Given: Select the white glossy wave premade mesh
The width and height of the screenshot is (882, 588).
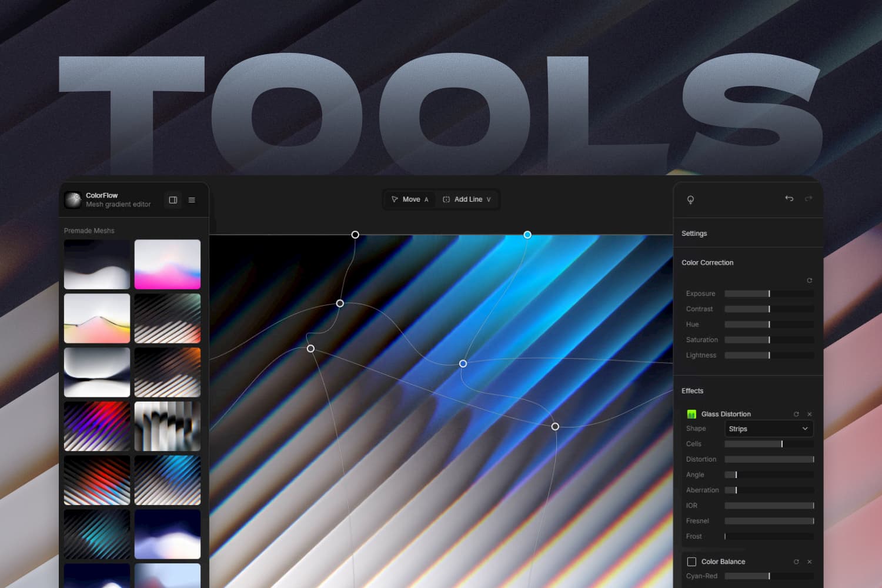Looking at the screenshot, I should [97, 372].
